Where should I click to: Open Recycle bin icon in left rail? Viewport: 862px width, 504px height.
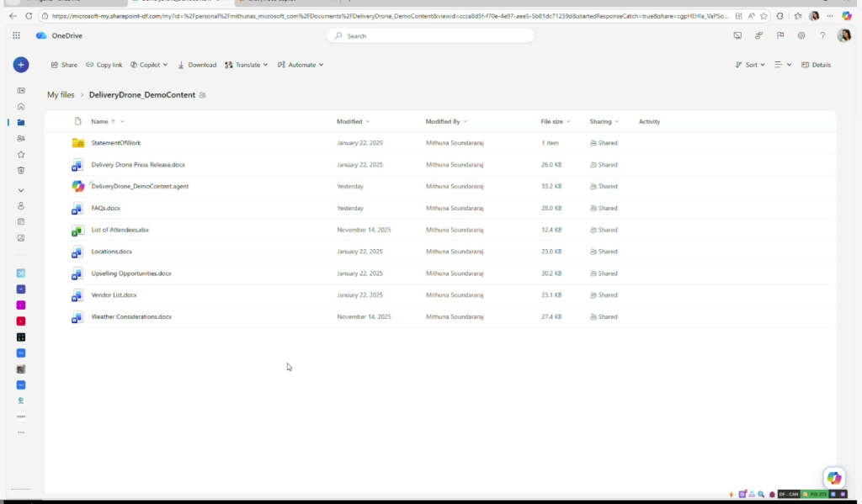(21, 170)
